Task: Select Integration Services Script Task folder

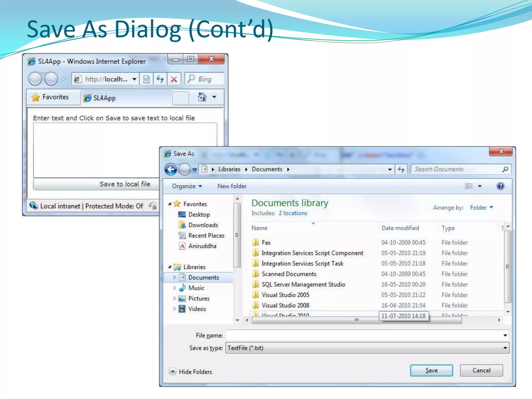Action: tap(302, 263)
